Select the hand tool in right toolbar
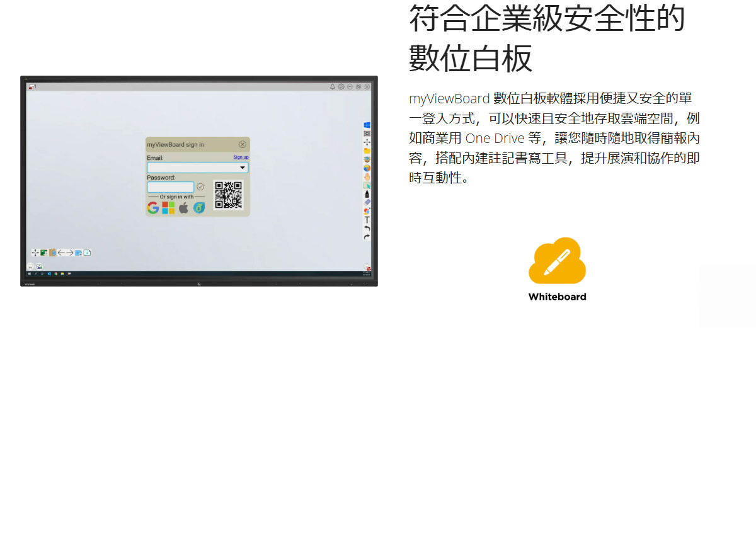756x543 pixels. coord(367,177)
